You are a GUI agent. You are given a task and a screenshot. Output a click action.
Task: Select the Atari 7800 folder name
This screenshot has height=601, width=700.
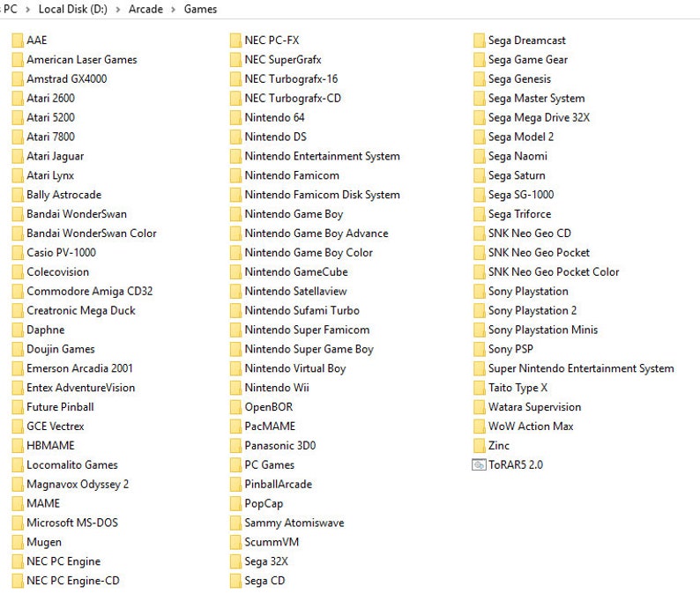tap(50, 137)
